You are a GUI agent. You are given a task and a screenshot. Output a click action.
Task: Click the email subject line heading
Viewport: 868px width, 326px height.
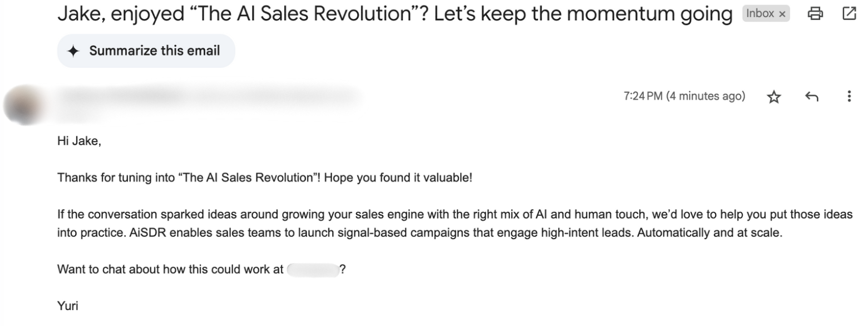click(x=394, y=14)
